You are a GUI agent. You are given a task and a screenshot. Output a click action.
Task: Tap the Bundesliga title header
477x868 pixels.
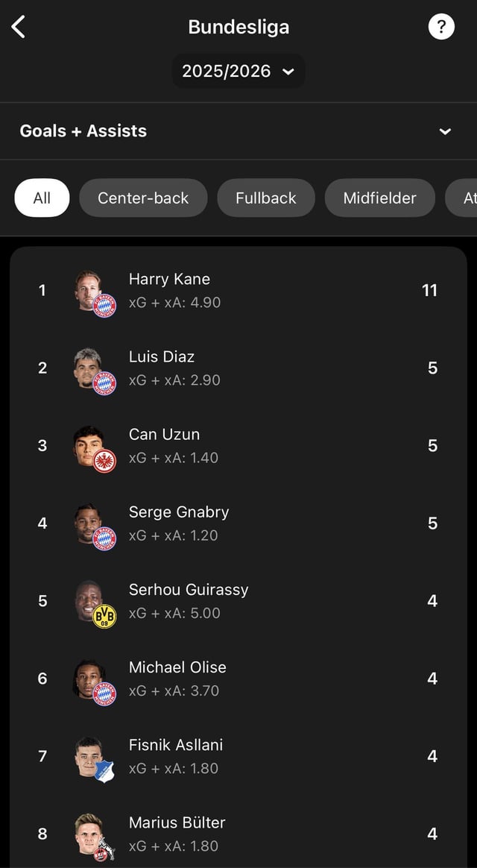[x=238, y=27]
